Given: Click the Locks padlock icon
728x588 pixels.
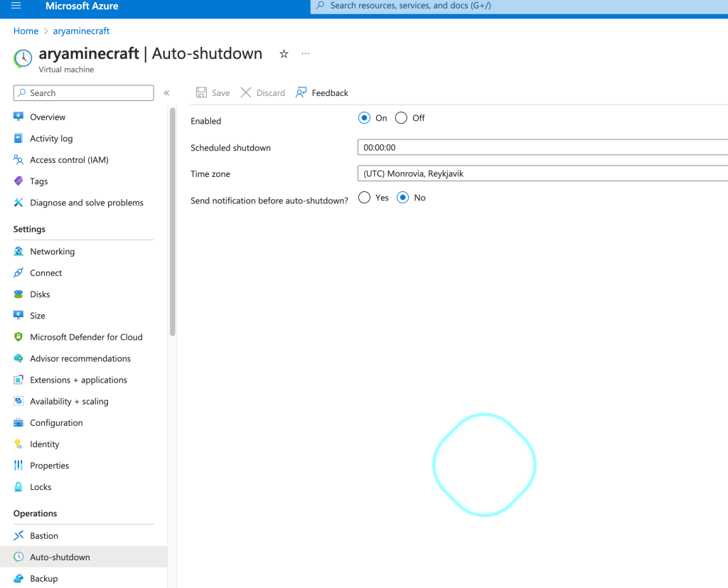Looking at the screenshot, I should (x=18, y=486).
